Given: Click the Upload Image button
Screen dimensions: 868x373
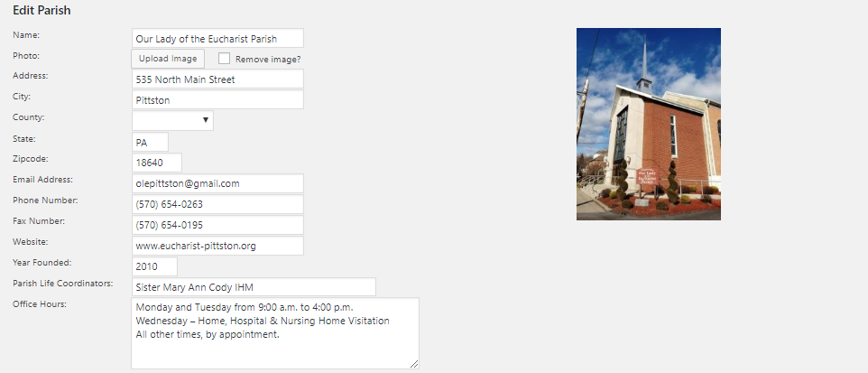Looking at the screenshot, I should coord(168,59).
